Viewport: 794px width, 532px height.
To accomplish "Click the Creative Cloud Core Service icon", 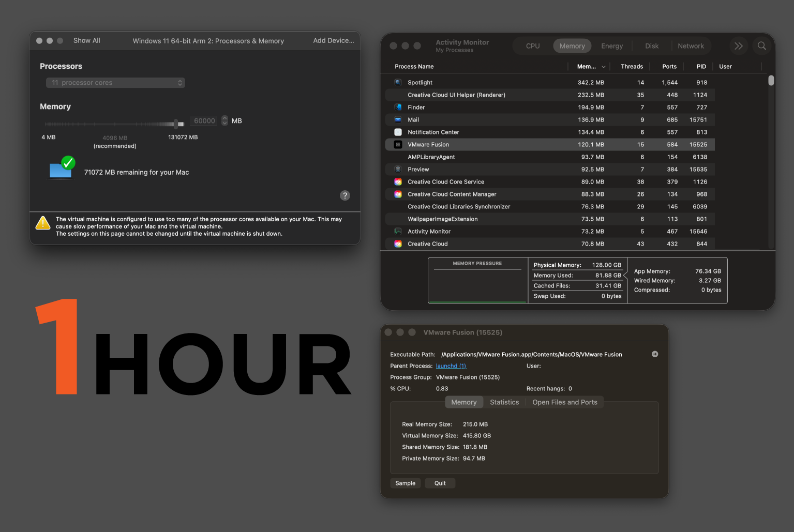I will [398, 181].
